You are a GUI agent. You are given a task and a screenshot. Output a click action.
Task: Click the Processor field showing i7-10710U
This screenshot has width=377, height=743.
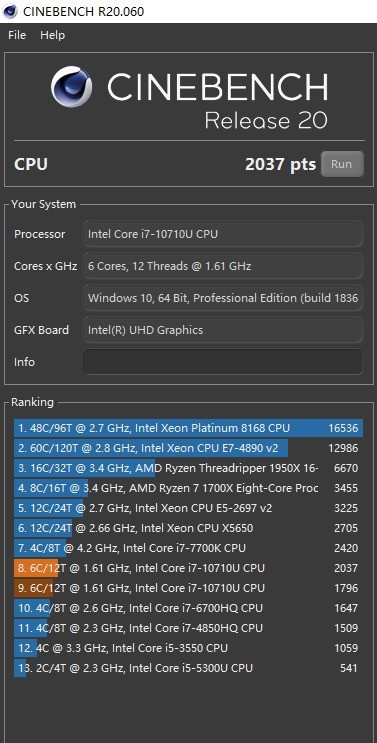pos(223,234)
